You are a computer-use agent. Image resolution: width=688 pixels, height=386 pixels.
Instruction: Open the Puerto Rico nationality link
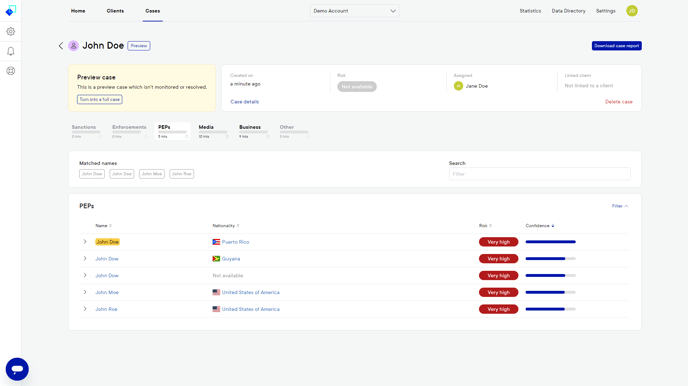point(235,242)
